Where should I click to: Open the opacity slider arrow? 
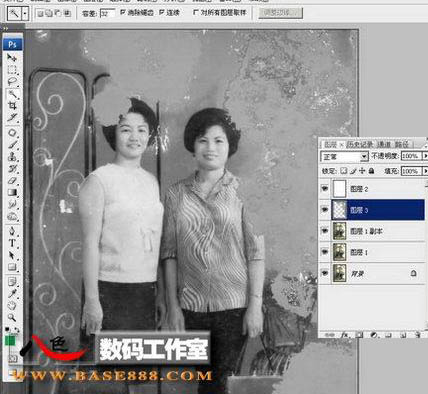[425, 156]
